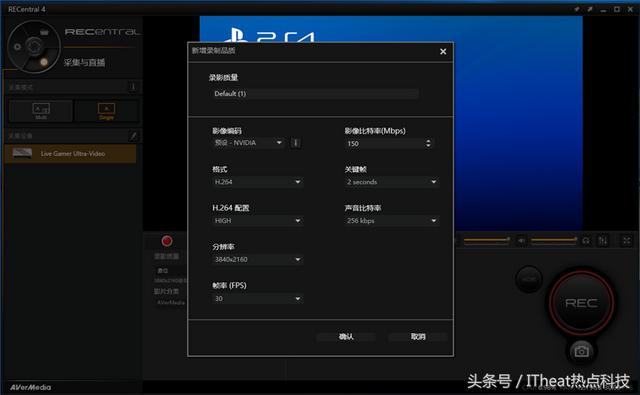
Task: Click the red record quality indicator icon
Action: click(167, 241)
